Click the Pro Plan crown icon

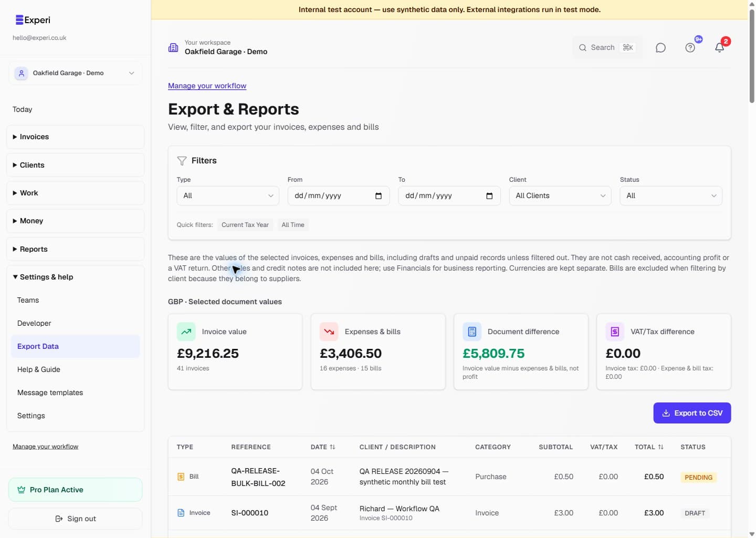click(x=22, y=490)
